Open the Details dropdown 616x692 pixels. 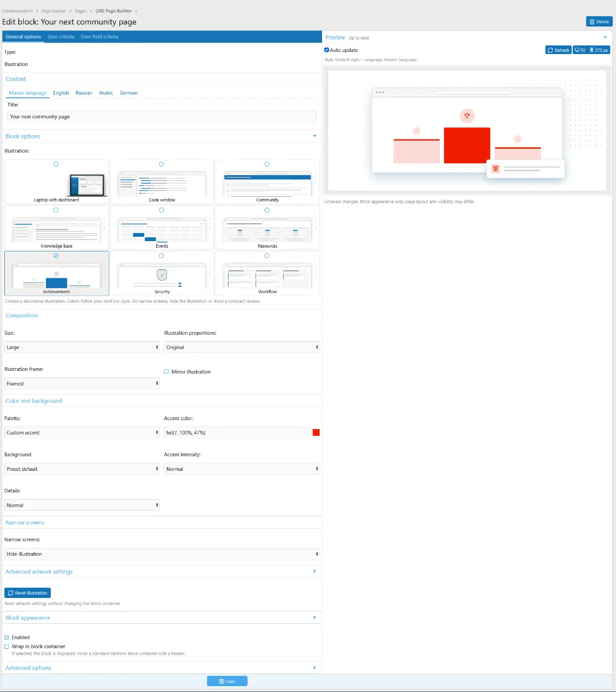click(x=82, y=505)
